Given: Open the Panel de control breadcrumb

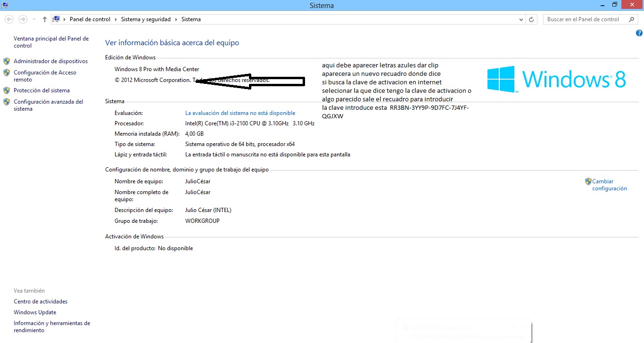Looking at the screenshot, I should (90, 19).
